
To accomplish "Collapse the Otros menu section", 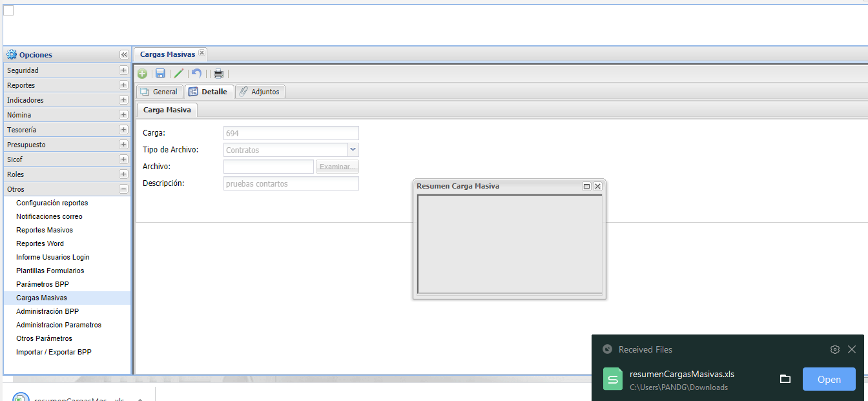I will [x=123, y=189].
